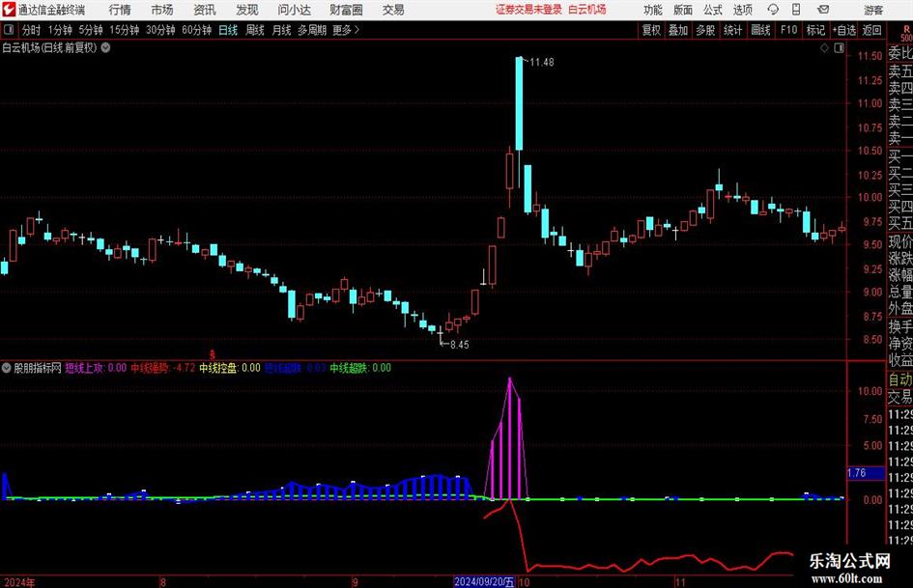Click the 统计 statistics toolbar button

tap(733, 30)
